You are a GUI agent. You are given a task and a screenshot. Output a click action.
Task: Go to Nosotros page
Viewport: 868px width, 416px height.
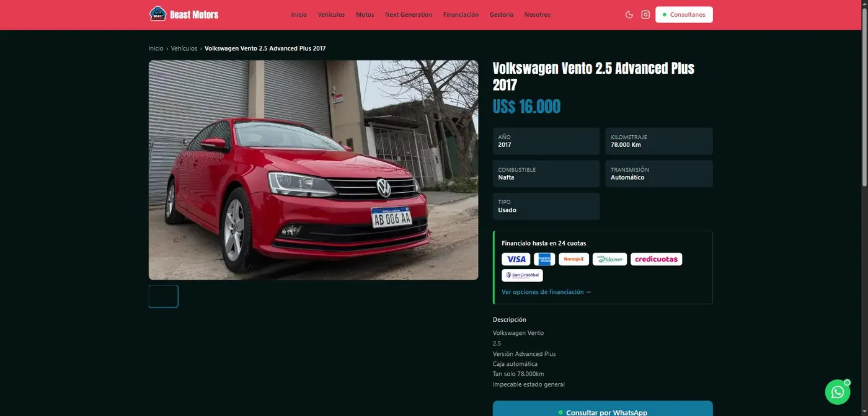click(x=537, y=14)
